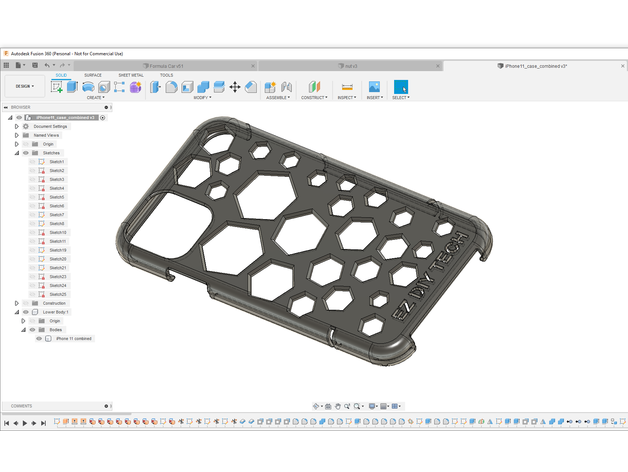Switch to the SURFACE tab
The height and width of the screenshot is (472, 628).
(93, 75)
